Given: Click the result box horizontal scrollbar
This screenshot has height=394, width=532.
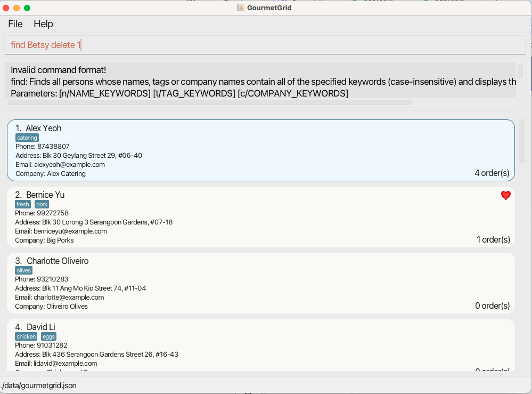Looking at the screenshot, I should point(210,102).
